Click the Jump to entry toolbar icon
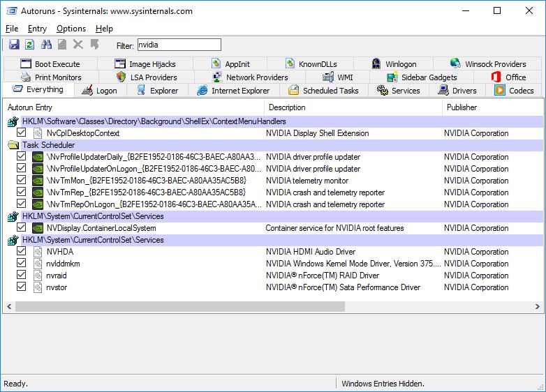546x392 pixels. (x=94, y=45)
